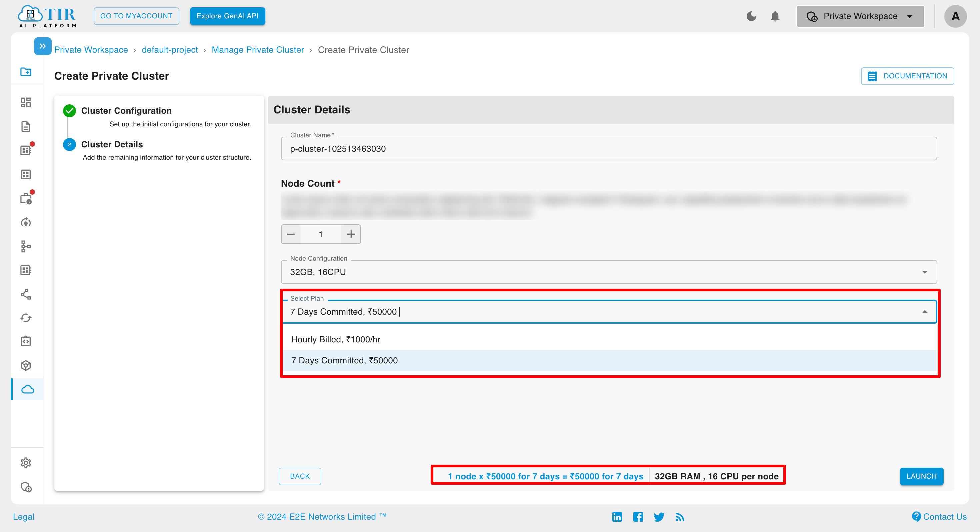
Task: Open the Twitter footer icon
Action: (659, 517)
